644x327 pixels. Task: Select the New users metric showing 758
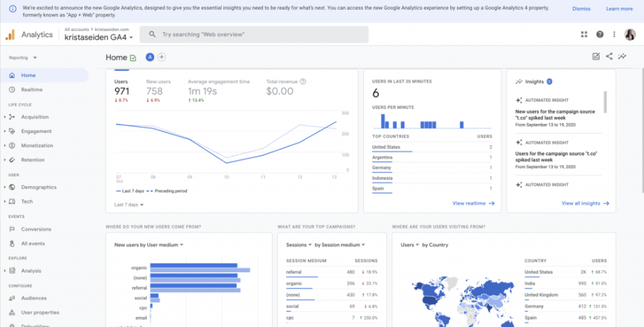158,90
